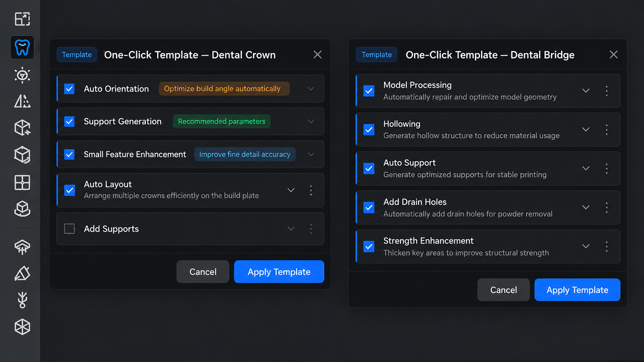Image resolution: width=644 pixels, height=362 pixels.
Task: Click the plain cube icon in sidebar
Action: (22, 155)
